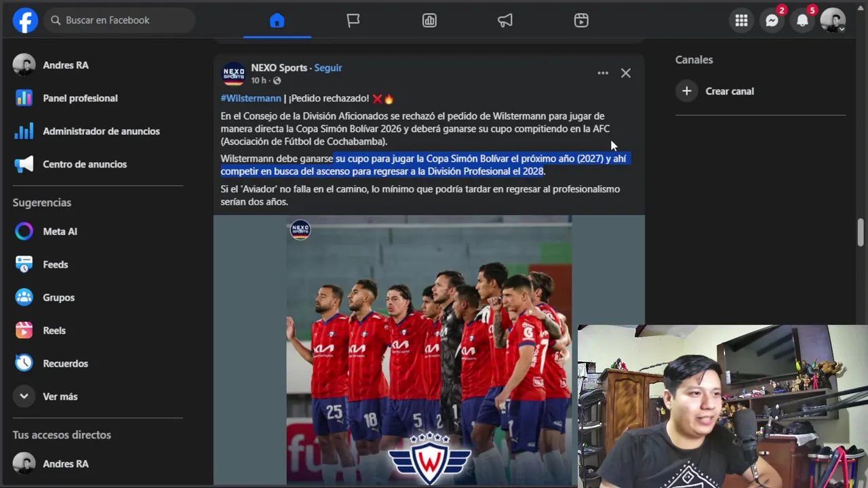Open the #Wilstermann hashtag link
The height and width of the screenshot is (488, 868).
(251, 98)
